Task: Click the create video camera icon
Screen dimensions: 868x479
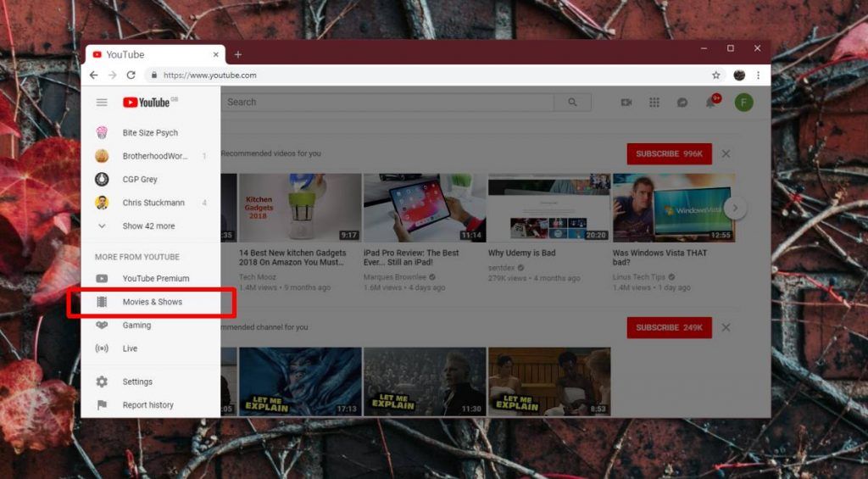Action: pyautogui.click(x=626, y=103)
